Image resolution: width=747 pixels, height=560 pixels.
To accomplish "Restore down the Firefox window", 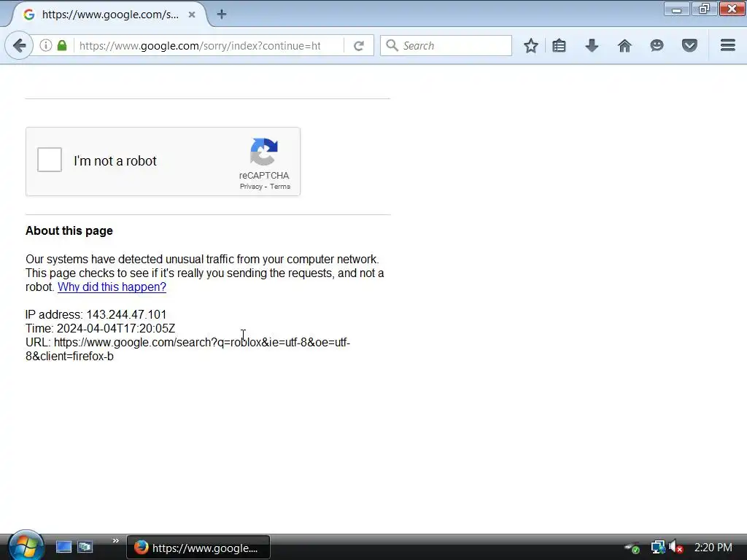I will click(704, 9).
